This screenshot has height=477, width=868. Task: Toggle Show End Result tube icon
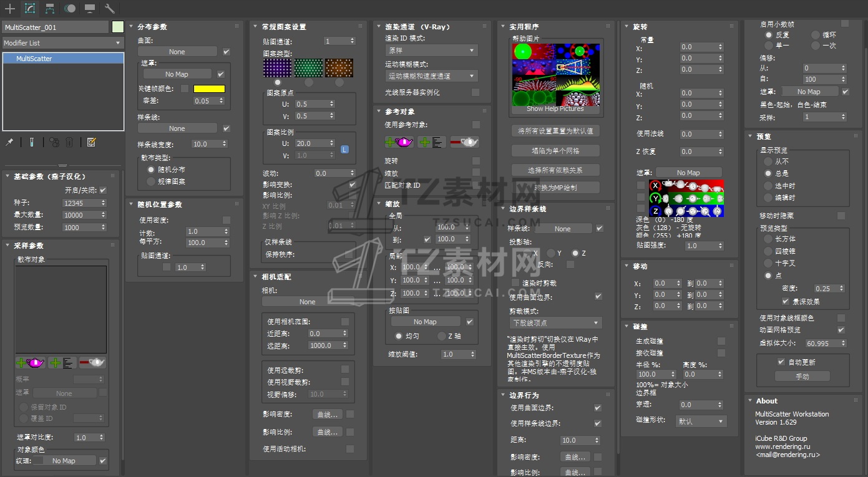[31, 142]
